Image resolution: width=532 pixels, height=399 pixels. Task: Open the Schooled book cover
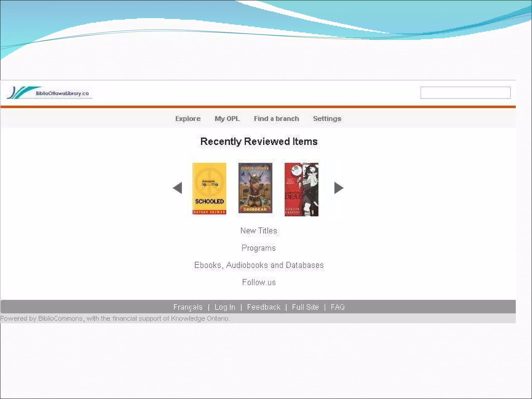pyautogui.click(x=209, y=189)
